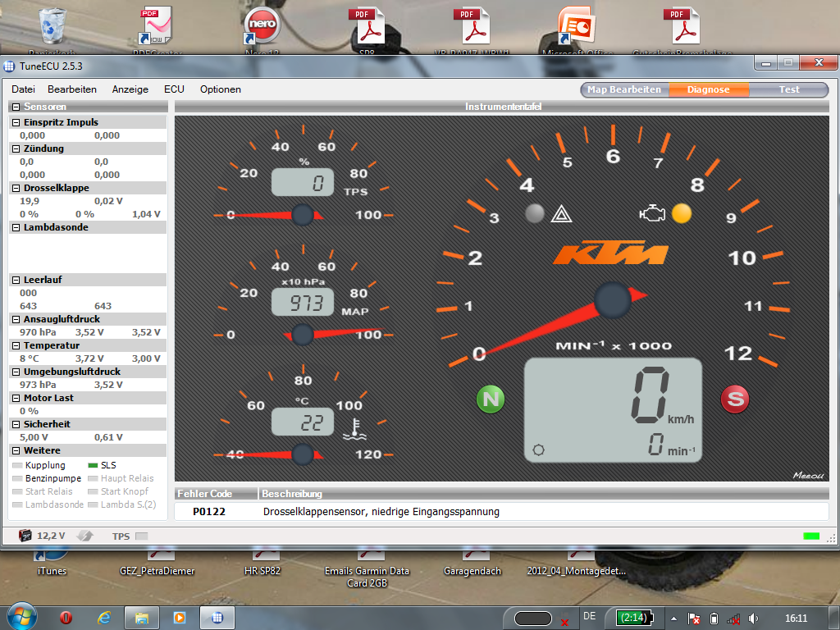Open the ECU menu

tap(174, 89)
